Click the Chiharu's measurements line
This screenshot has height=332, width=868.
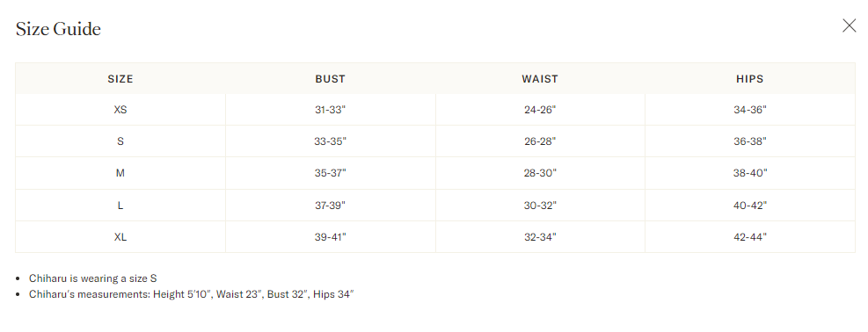click(x=191, y=294)
